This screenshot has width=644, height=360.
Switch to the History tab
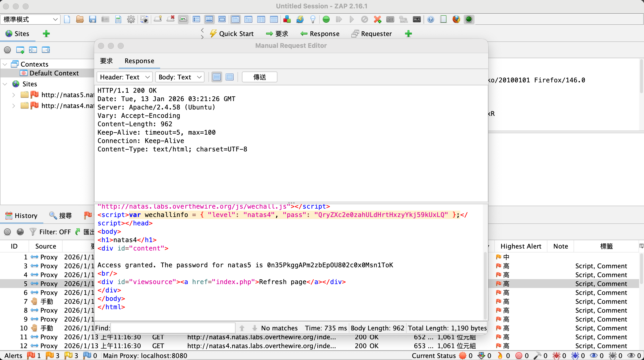[x=21, y=216]
